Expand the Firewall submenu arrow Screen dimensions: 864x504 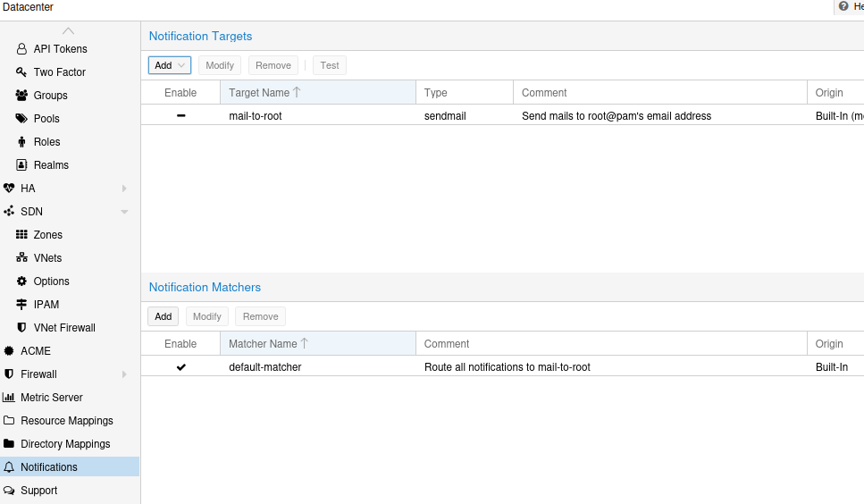point(124,374)
